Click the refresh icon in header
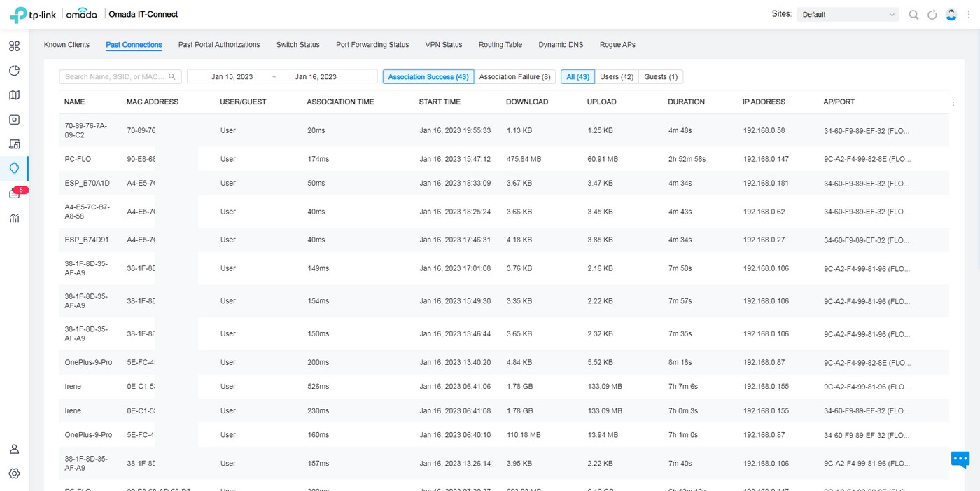The width and height of the screenshot is (980, 491). (932, 15)
